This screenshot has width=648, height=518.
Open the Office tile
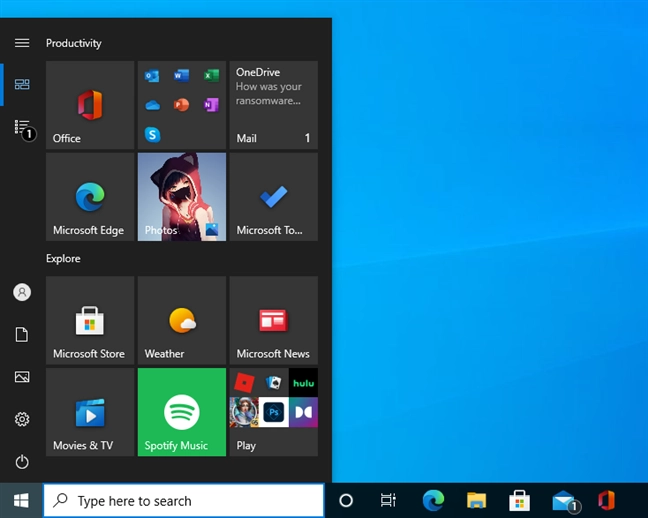[90, 105]
